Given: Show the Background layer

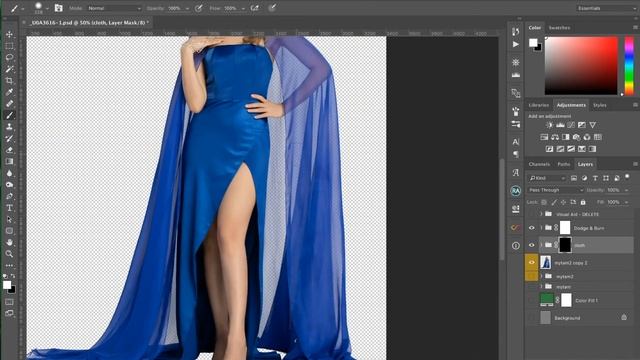Looking at the screenshot, I should [531, 318].
